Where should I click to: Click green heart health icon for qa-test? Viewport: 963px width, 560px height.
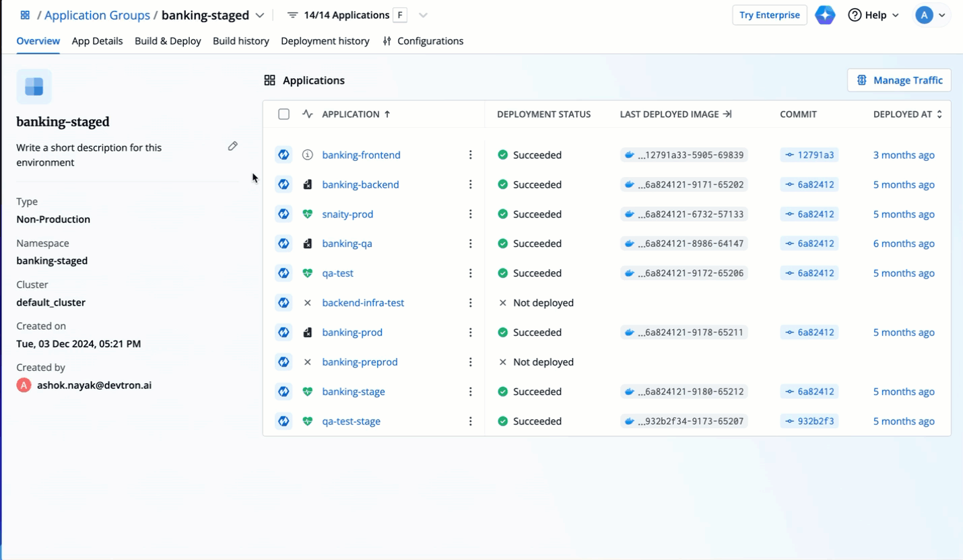(x=308, y=273)
